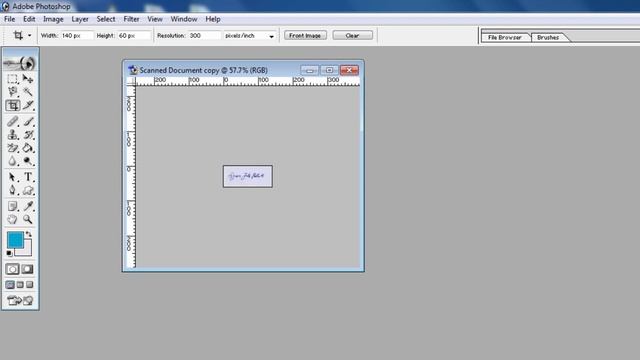Viewport: 640px width, 360px height.
Task: Select the Rectangular Marquee tool
Action: pyautogui.click(x=12, y=78)
